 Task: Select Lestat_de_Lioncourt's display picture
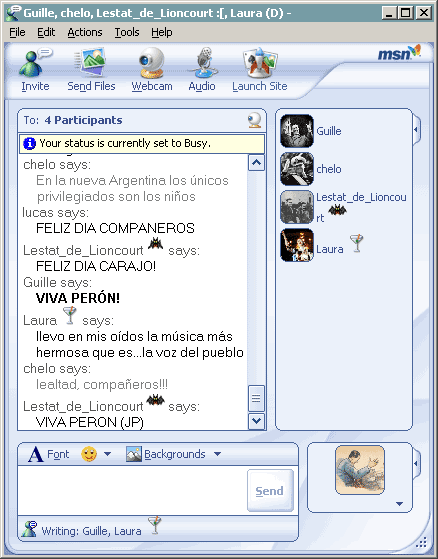[297, 207]
